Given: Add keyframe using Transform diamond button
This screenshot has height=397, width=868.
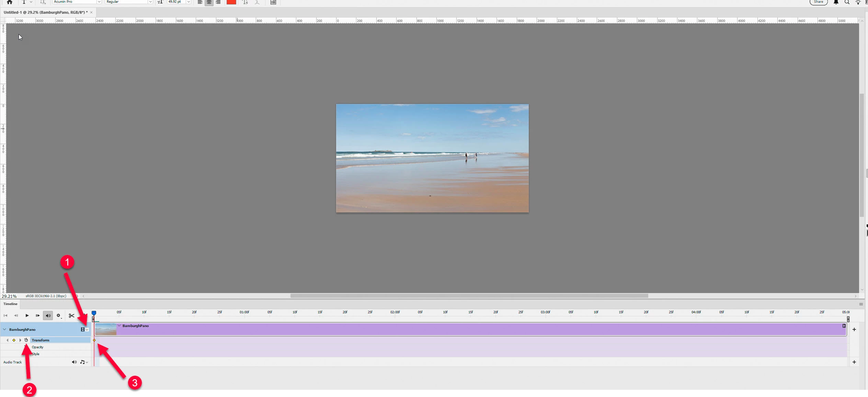Looking at the screenshot, I should 14,340.
